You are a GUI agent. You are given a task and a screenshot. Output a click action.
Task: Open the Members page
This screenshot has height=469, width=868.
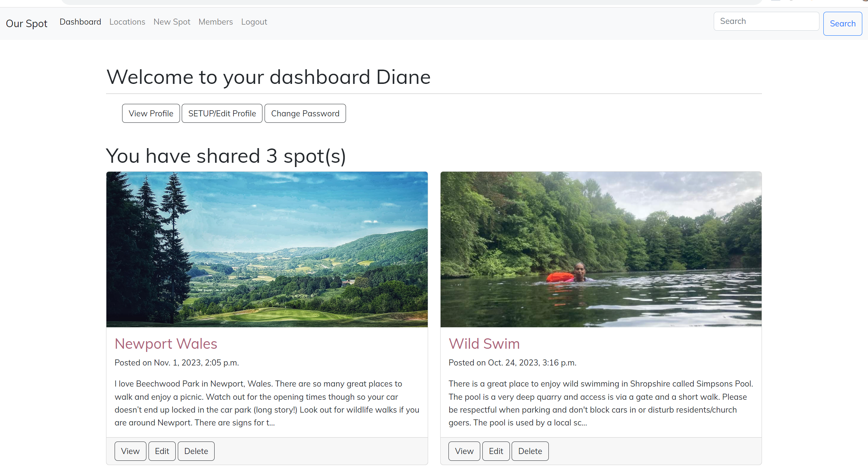tap(215, 22)
